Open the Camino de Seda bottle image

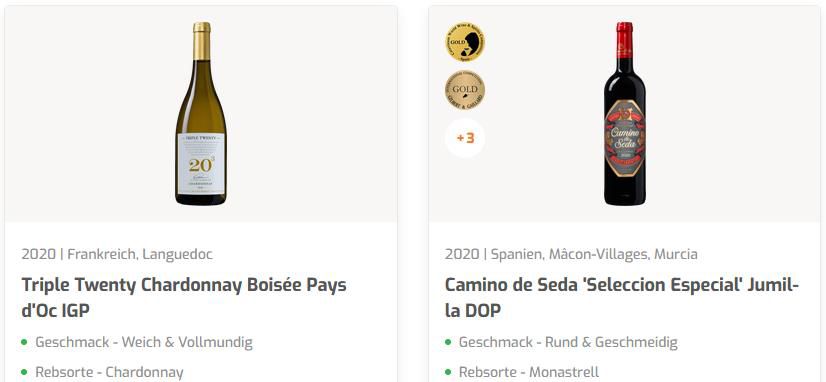point(624,113)
